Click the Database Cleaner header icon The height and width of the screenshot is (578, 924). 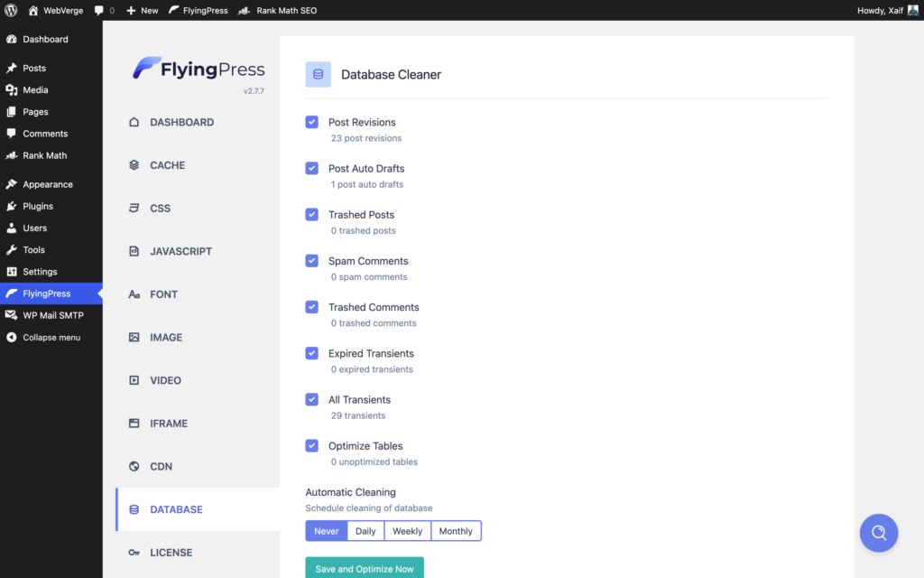coord(318,73)
